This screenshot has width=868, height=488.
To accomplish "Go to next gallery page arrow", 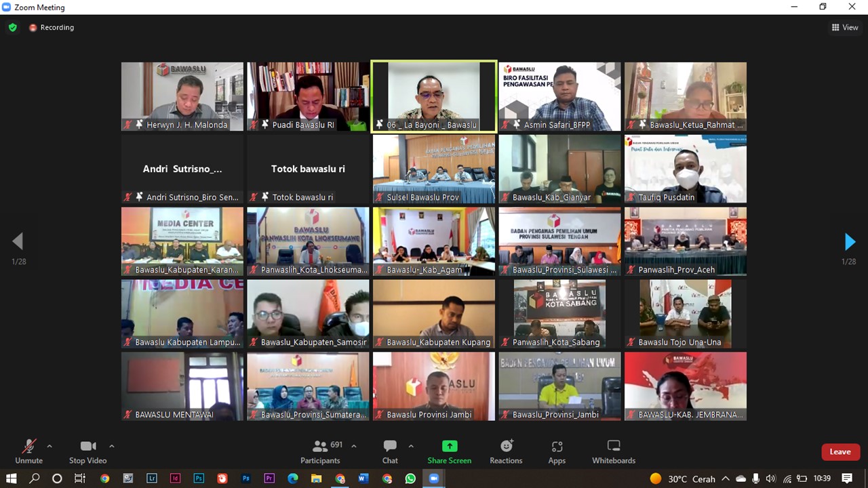I will pyautogui.click(x=850, y=241).
